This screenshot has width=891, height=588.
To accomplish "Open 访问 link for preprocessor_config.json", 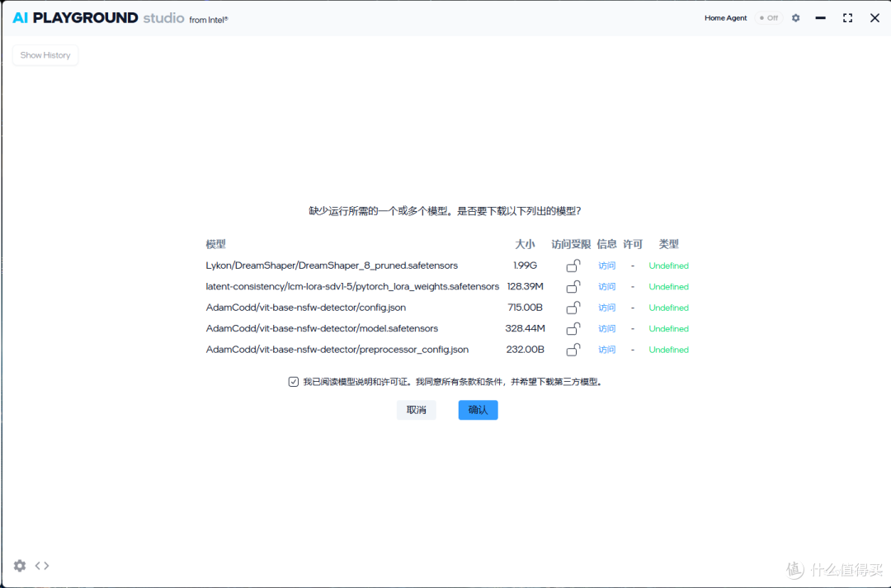I will click(607, 350).
